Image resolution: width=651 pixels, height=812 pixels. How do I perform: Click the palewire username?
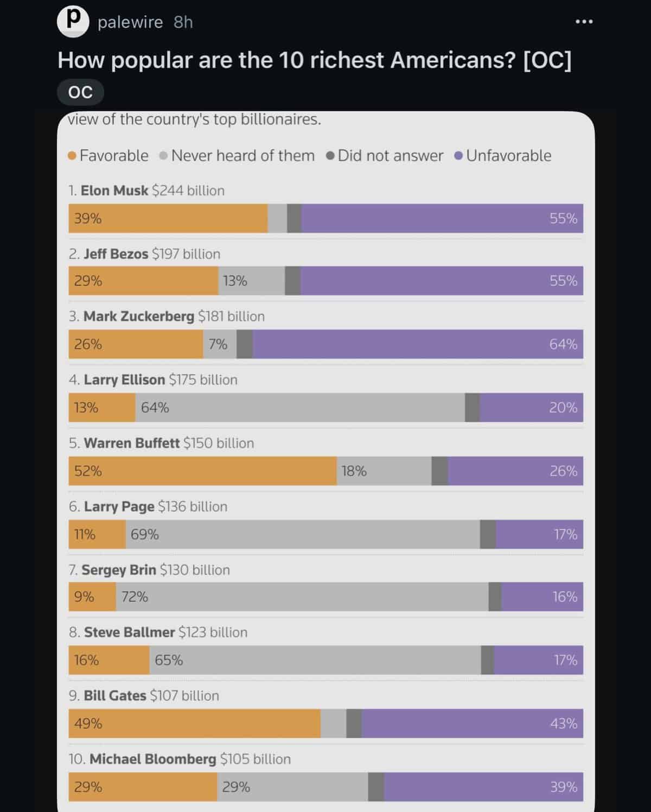click(x=129, y=22)
